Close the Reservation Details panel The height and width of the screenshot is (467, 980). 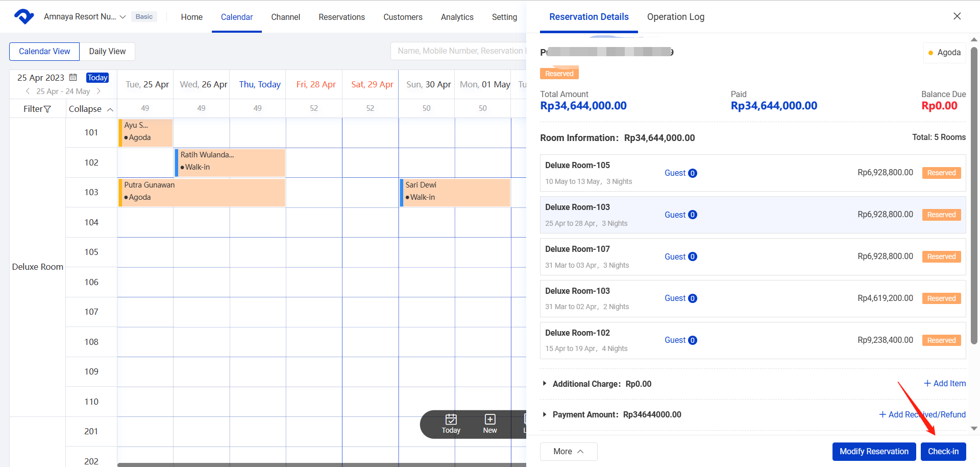[x=957, y=16]
